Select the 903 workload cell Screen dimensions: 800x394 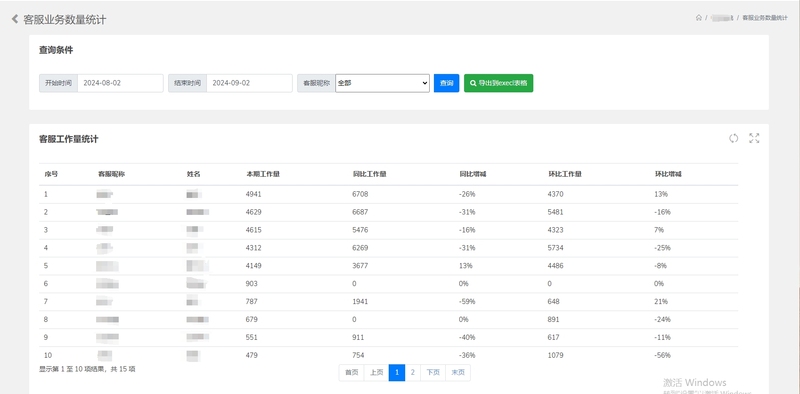click(252, 284)
